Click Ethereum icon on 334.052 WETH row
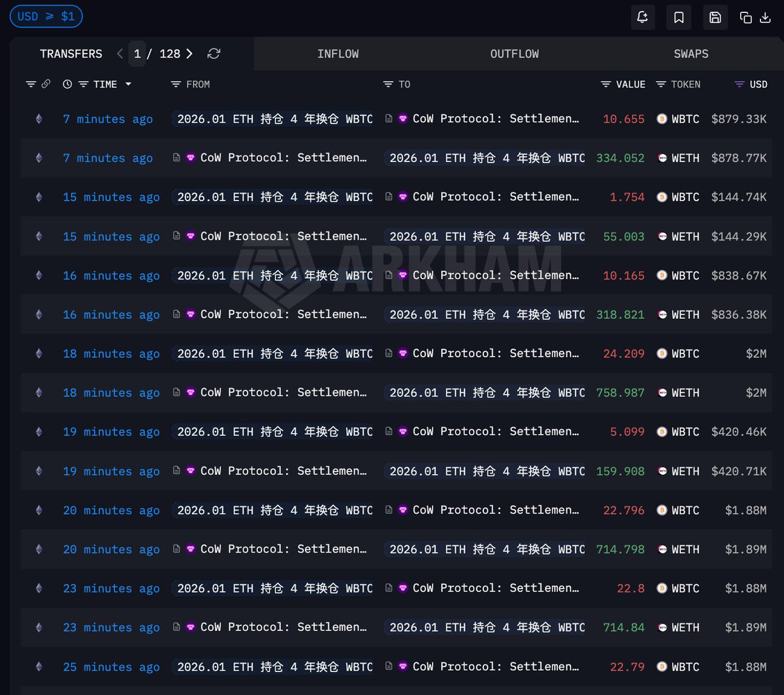784x695 pixels. (39, 158)
